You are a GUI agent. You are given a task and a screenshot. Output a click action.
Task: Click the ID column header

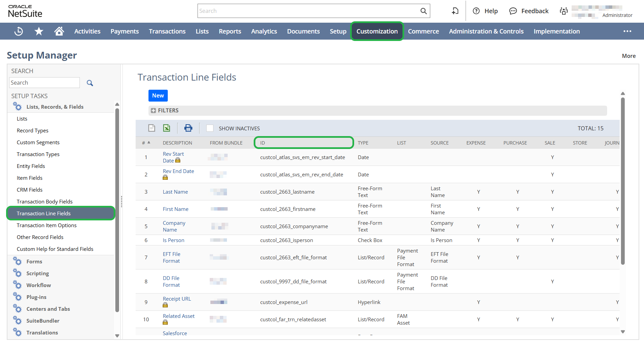coord(304,143)
